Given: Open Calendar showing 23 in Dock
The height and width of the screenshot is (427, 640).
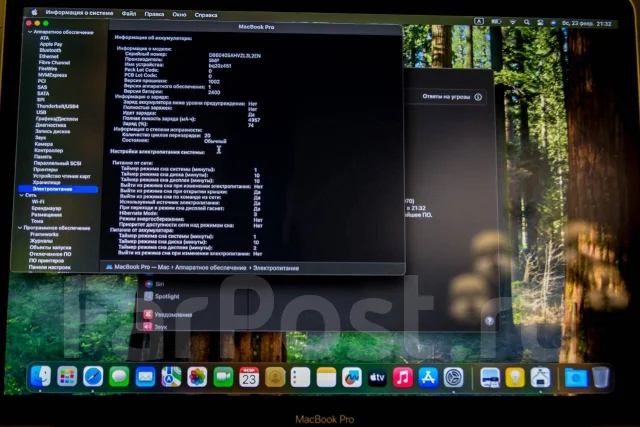Looking at the screenshot, I should pyautogui.click(x=249, y=377).
